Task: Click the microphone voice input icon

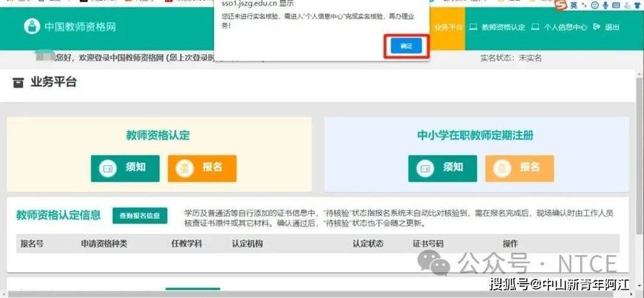Action: click(605, 6)
